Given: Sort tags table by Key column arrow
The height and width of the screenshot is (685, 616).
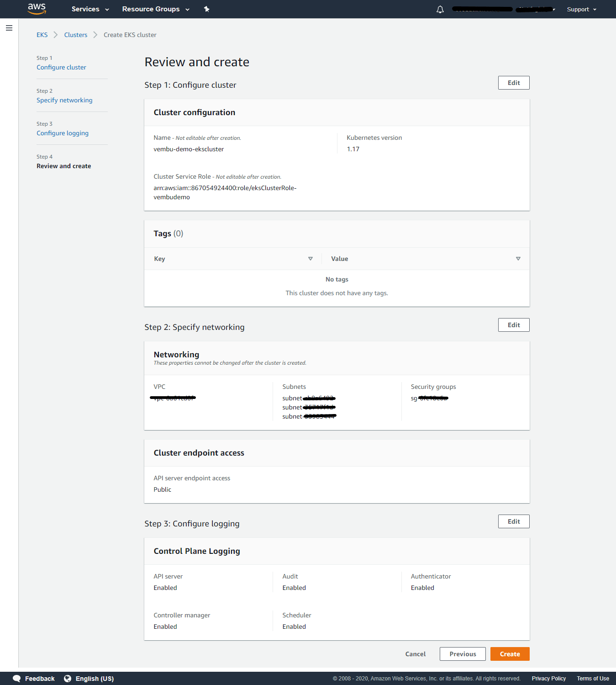Looking at the screenshot, I should (x=311, y=259).
